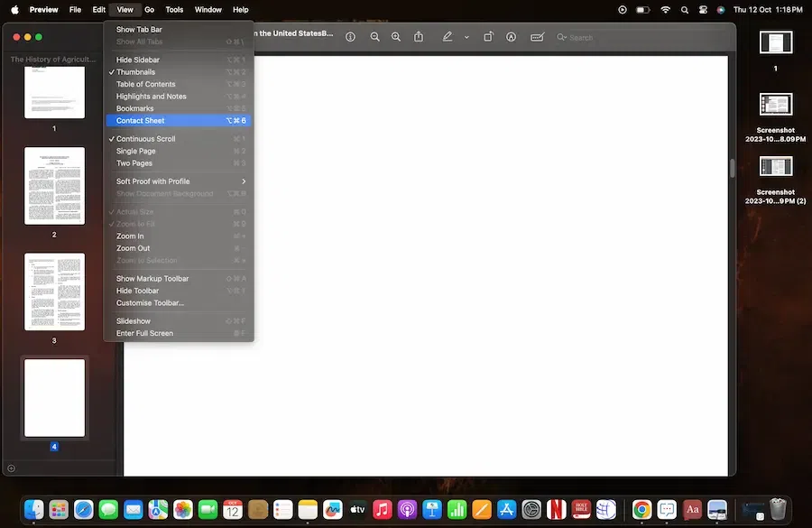This screenshot has width=812, height=528.
Task: Click the Preview app menu
Action: point(43,9)
